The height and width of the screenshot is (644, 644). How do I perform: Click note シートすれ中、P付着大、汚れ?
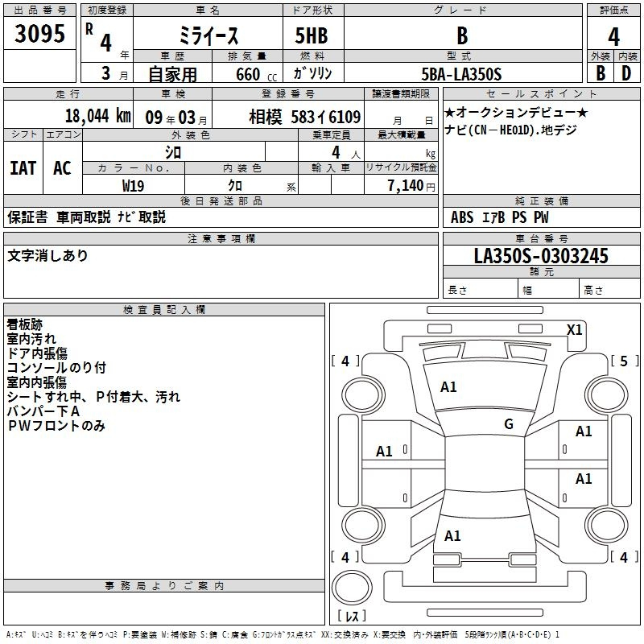[x=93, y=397]
